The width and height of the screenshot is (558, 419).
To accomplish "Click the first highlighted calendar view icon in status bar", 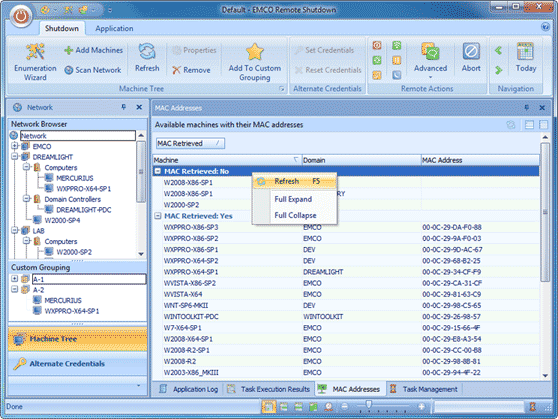I will [269, 407].
